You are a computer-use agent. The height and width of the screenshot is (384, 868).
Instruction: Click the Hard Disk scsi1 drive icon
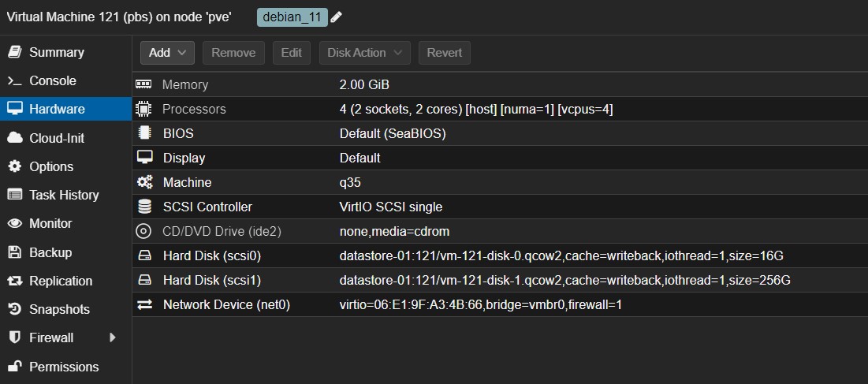[144, 280]
